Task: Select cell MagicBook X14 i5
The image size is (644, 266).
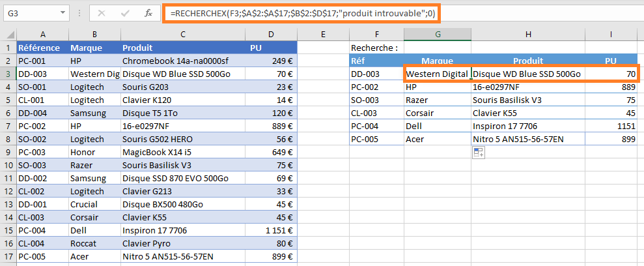Action: pos(183,153)
